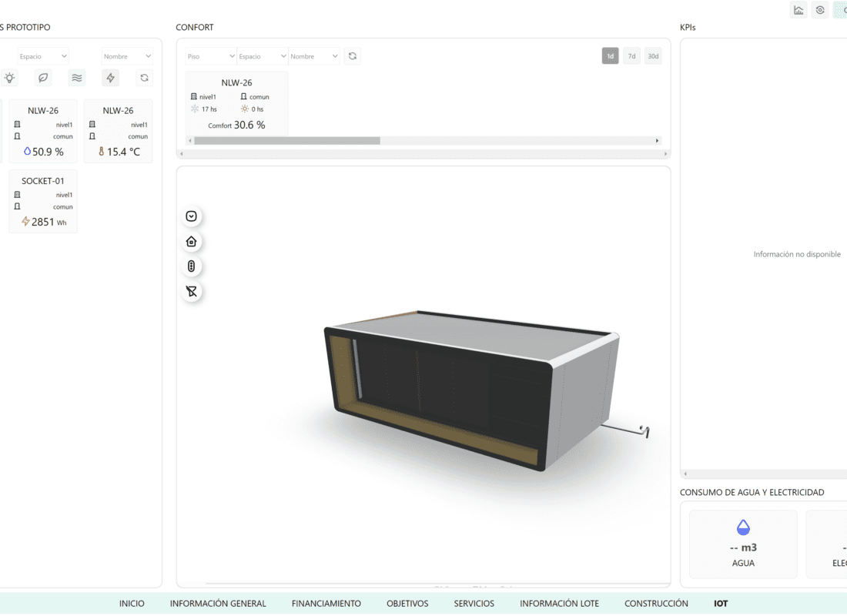Switch Confort range to 7d

(631, 56)
